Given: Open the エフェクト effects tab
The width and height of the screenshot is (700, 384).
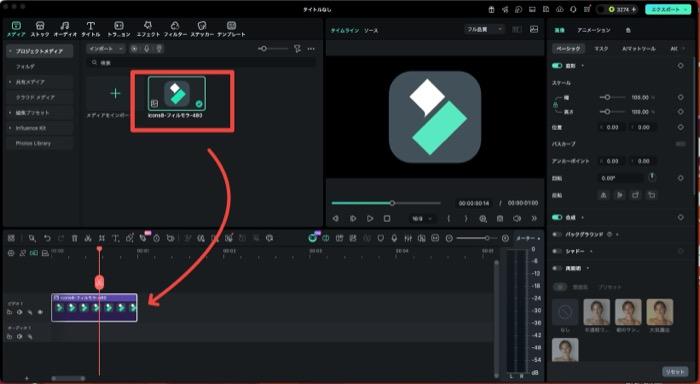Looking at the screenshot, I should [148, 29].
